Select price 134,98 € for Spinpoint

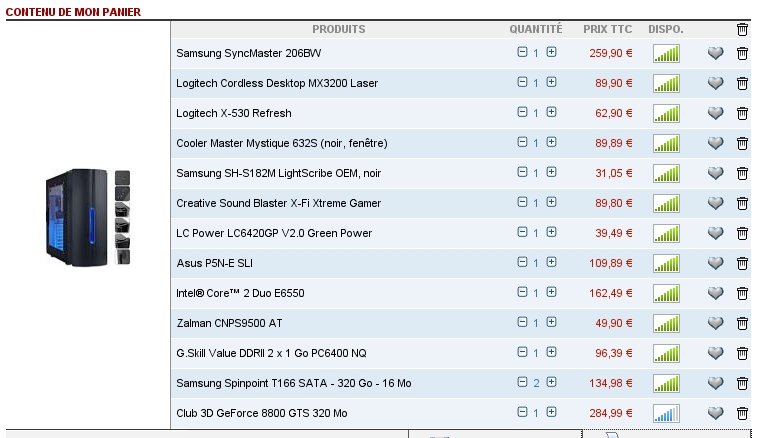pyautogui.click(x=611, y=384)
